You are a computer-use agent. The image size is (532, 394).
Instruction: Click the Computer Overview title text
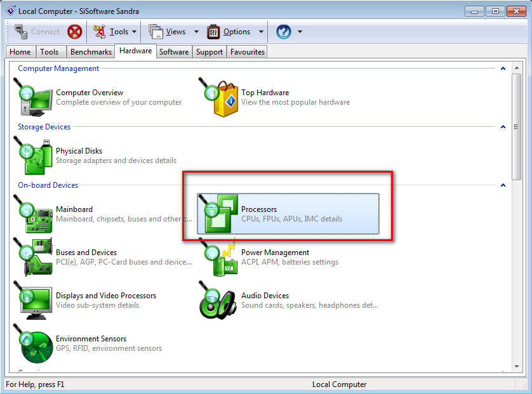click(x=90, y=93)
